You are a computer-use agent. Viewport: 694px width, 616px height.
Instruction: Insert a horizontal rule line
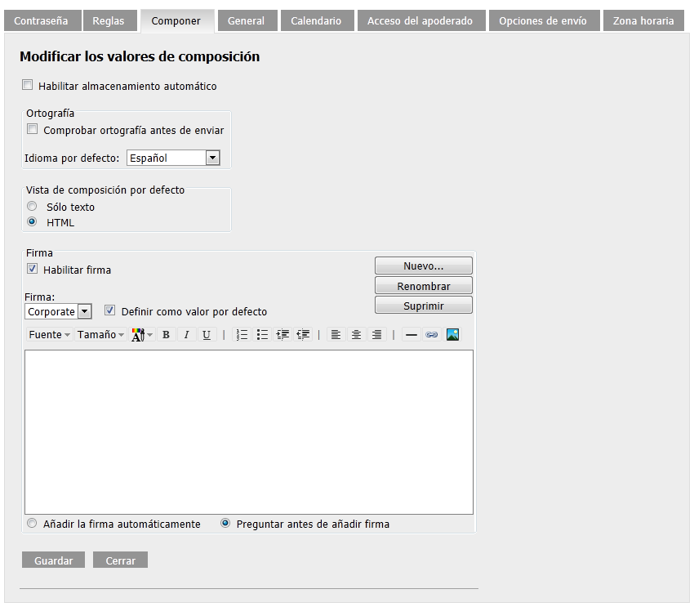(x=412, y=334)
